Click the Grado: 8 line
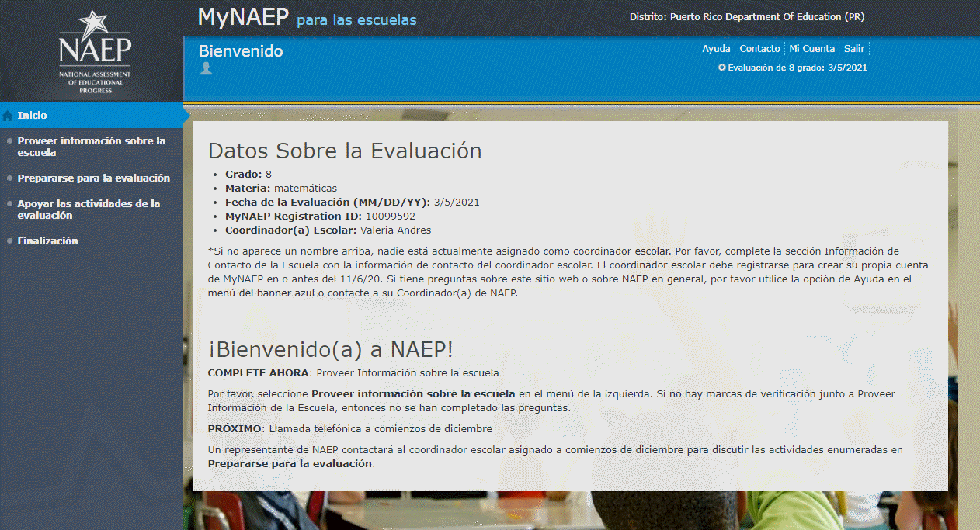The height and width of the screenshot is (530, 980). [248, 175]
